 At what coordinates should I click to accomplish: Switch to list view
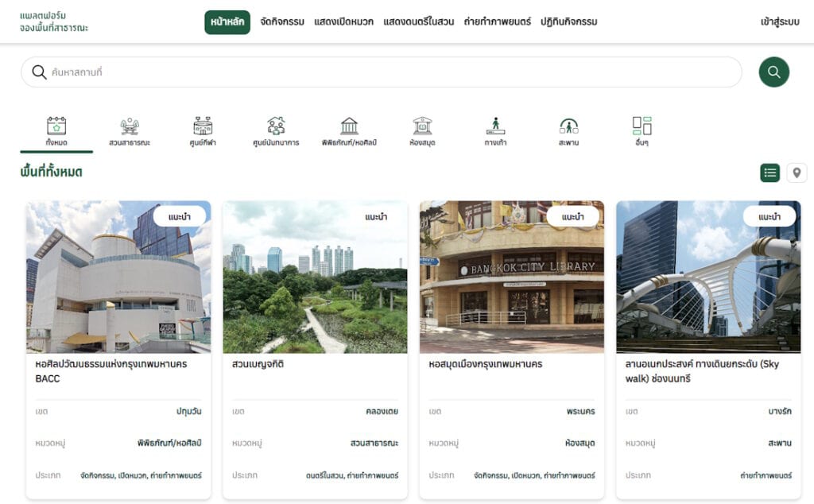pos(769,173)
